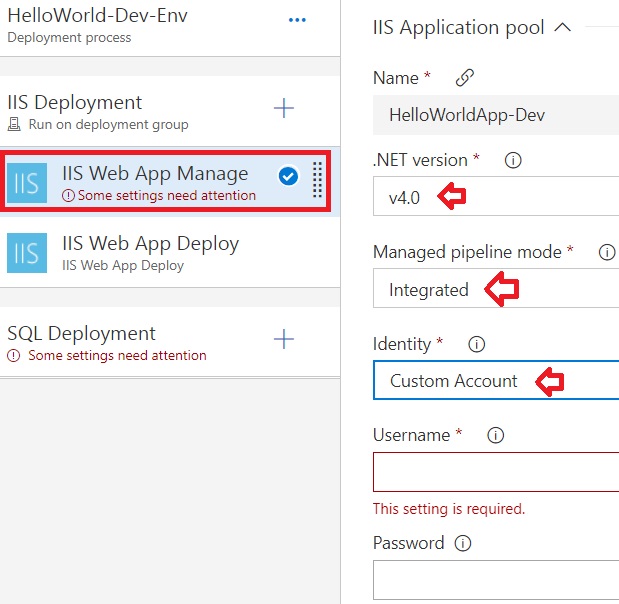Open the Identity Custom Account dropdown
Image resolution: width=619 pixels, height=604 pixels.
pos(496,380)
